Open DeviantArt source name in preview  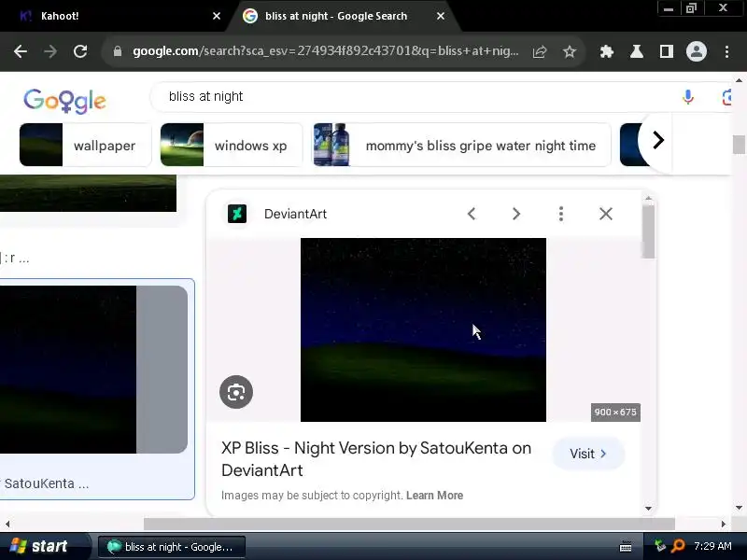(x=295, y=214)
